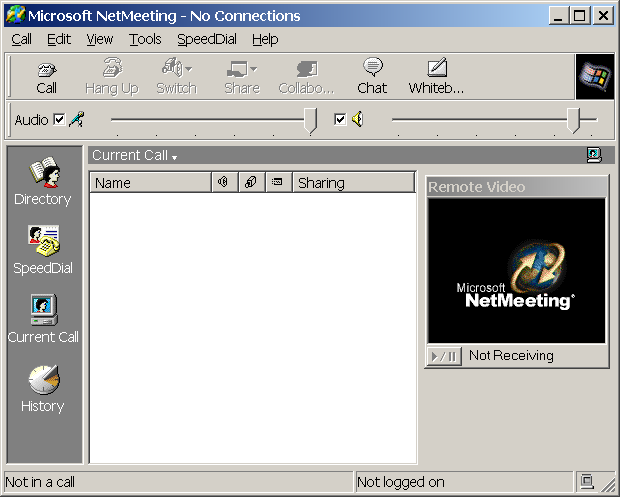Open the Chat tool
This screenshot has width=620, height=497.
(x=372, y=76)
